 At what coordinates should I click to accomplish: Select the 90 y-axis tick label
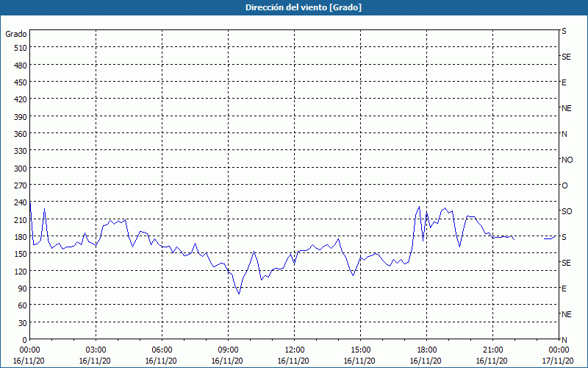pos(23,289)
